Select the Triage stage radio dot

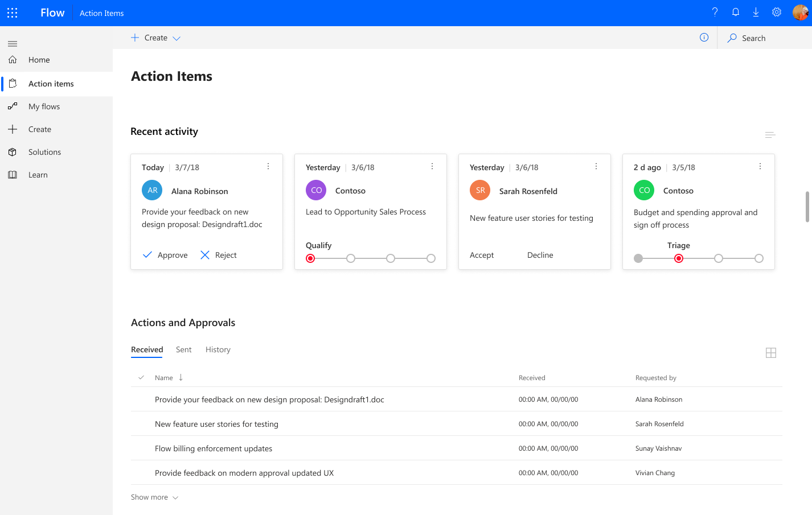point(679,258)
